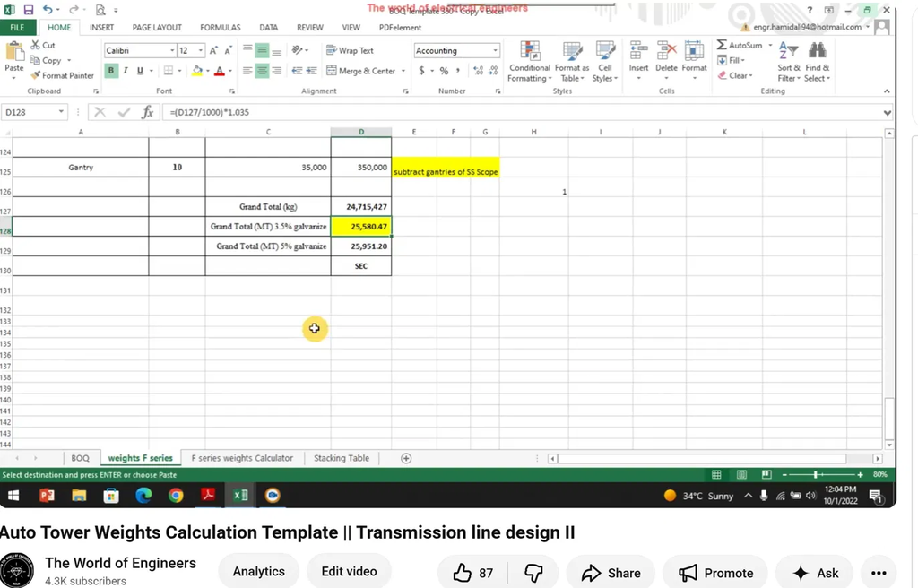Switch to DATA ribbon tab
The image size is (918, 588).
point(269,28)
